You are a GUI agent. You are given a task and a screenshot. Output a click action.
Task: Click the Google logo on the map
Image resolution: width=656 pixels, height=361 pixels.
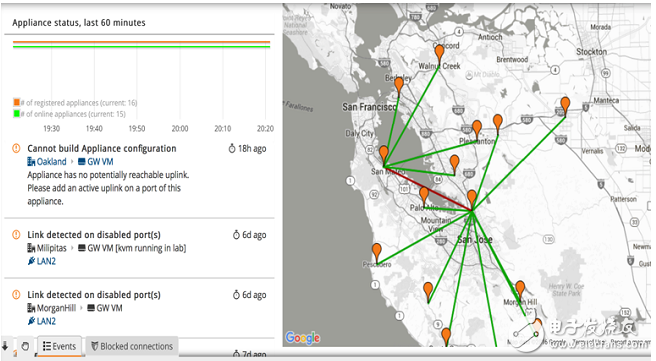pos(303,338)
